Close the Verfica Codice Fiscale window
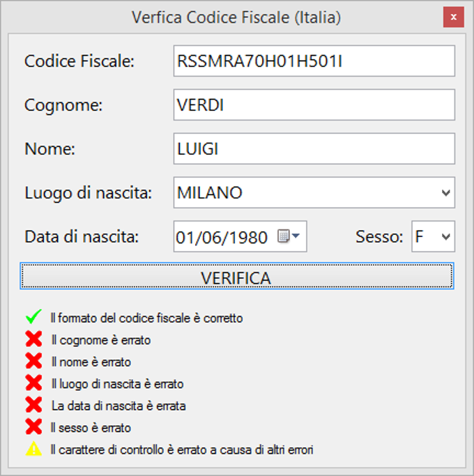Viewport: 474px width, 476px height. tap(453, 17)
